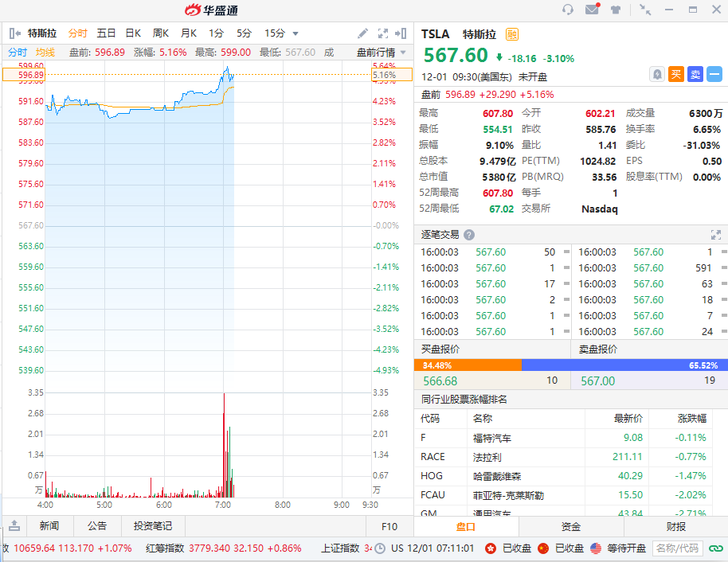This screenshot has height=562, width=728.
Task: Click the 7:00 volume spike on chart
Action: click(225, 446)
